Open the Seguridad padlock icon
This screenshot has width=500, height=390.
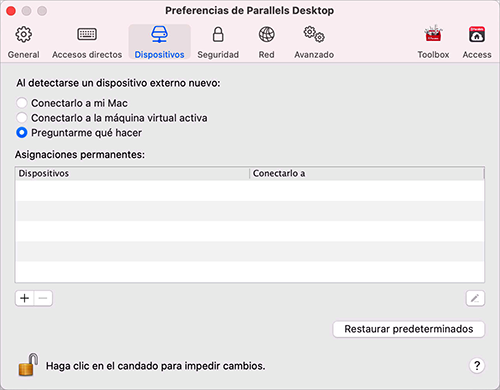(218, 35)
